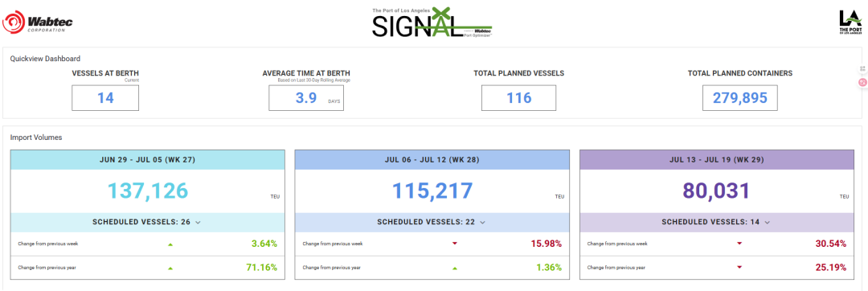Click green up arrow for WK 28 previous year
This screenshot has height=291, width=868.
click(455, 268)
